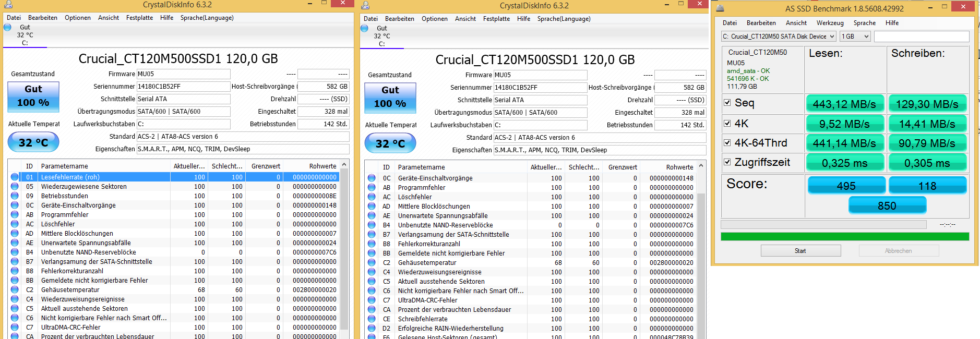980x339 pixels.
Task: Click the Seriennummer field in left CrystalDiskInfo
Action: pos(183,87)
